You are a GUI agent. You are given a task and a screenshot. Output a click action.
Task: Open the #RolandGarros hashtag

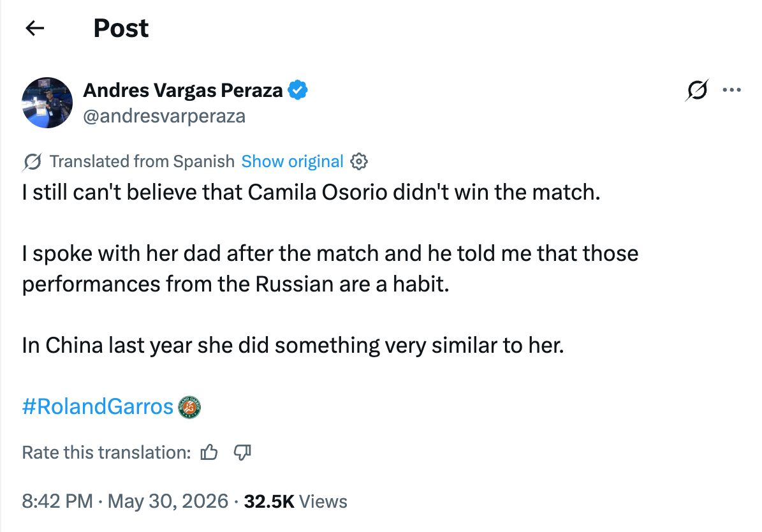(x=98, y=406)
